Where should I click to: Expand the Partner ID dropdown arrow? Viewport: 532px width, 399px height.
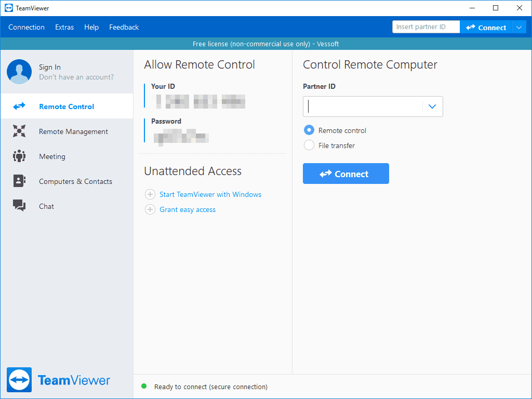click(432, 107)
